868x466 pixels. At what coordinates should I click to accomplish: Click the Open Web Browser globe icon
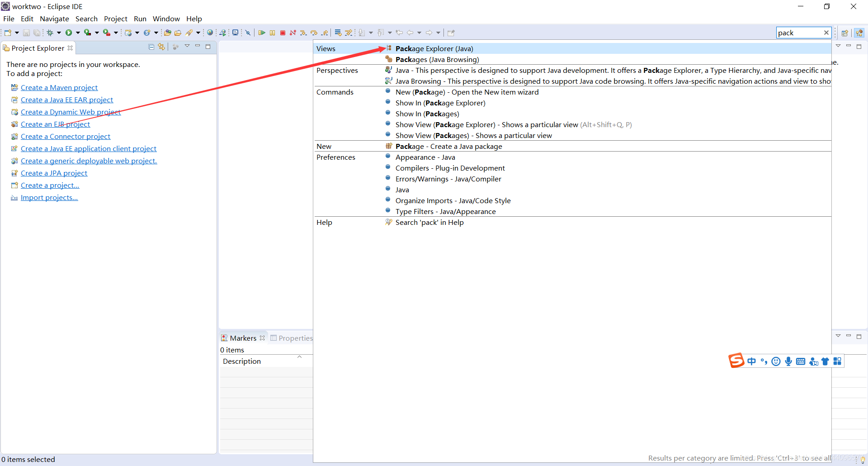click(210, 33)
